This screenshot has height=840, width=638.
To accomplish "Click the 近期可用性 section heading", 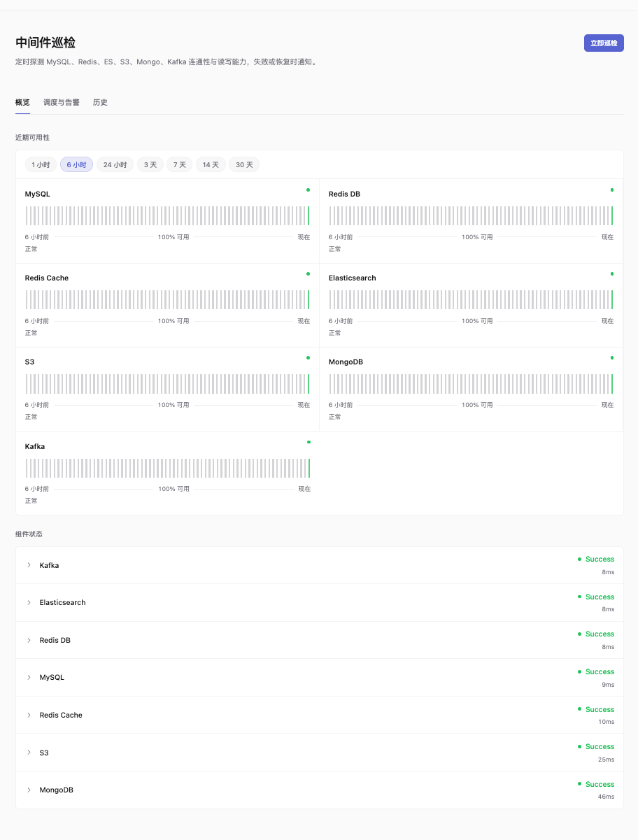I will (32, 138).
